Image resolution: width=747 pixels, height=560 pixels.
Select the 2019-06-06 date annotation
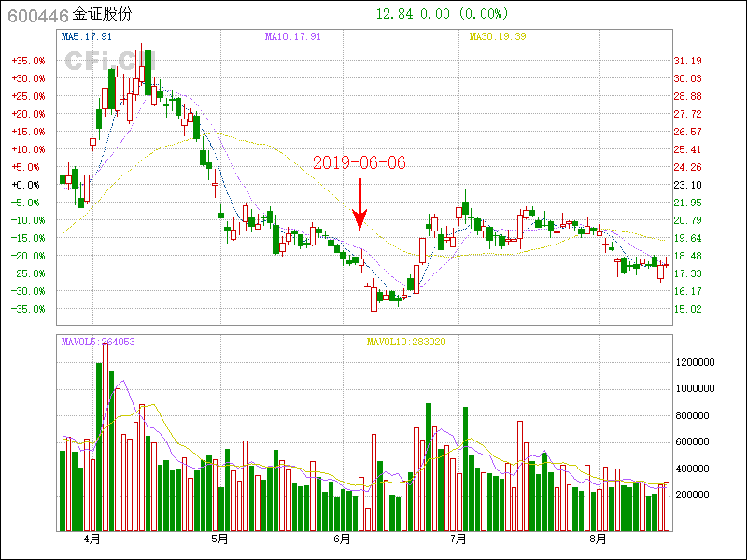359,162
